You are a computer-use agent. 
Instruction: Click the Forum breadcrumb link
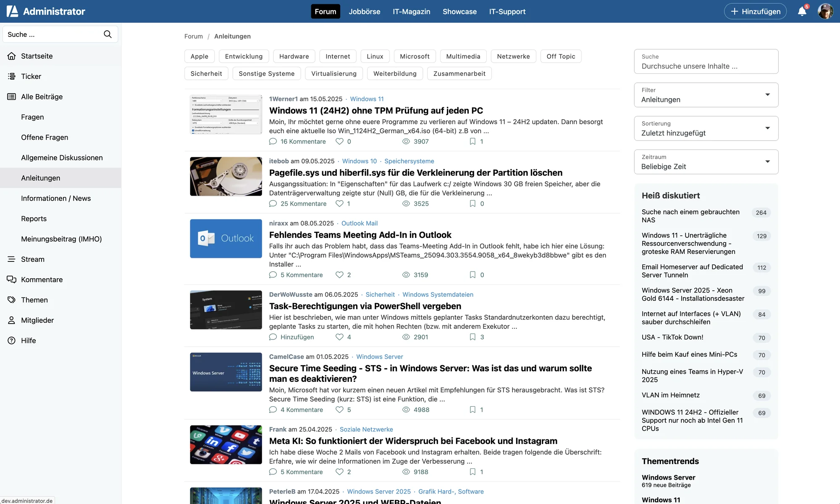coord(194,37)
